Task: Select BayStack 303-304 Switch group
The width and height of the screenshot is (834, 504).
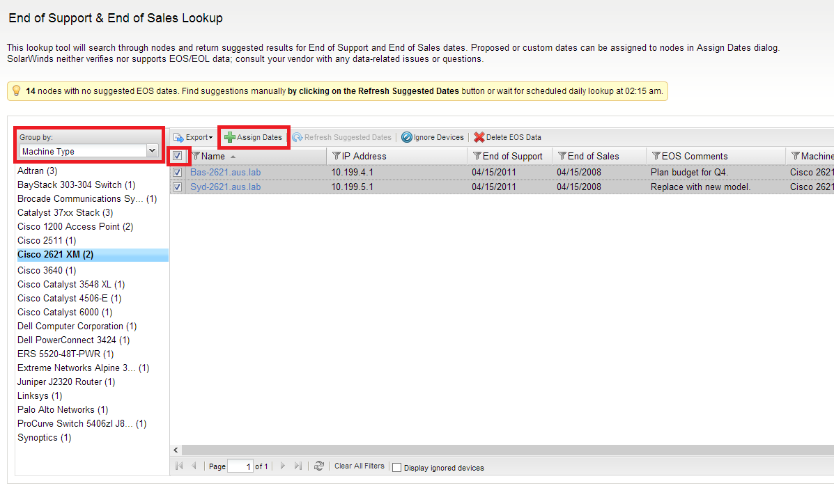Action: (77, 184)
